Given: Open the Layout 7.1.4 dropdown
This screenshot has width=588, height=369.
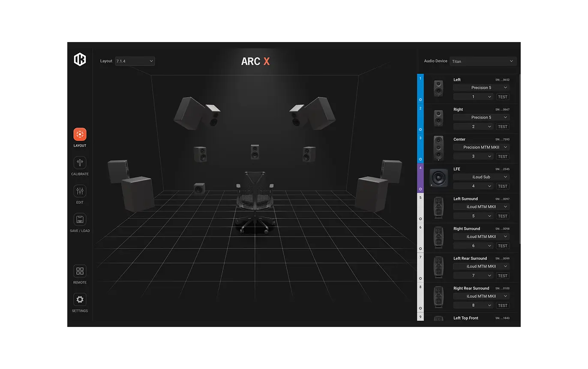Looking at the screenshot, I should coord(135,61).
